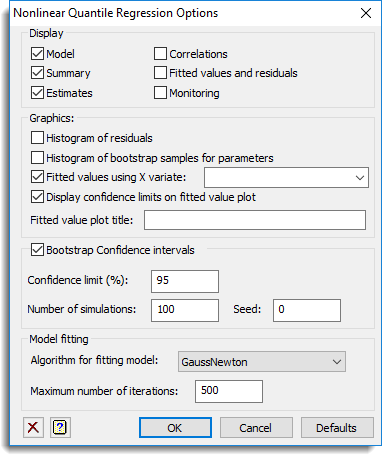
Task: Disable Bootstrap Confidence intervals checkbox
Action: pos(37,250)
